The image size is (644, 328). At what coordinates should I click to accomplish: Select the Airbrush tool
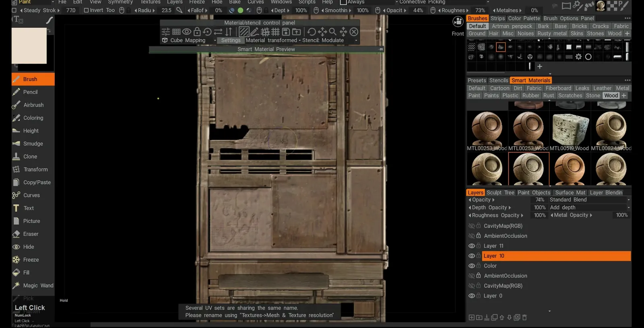point(33,105)
